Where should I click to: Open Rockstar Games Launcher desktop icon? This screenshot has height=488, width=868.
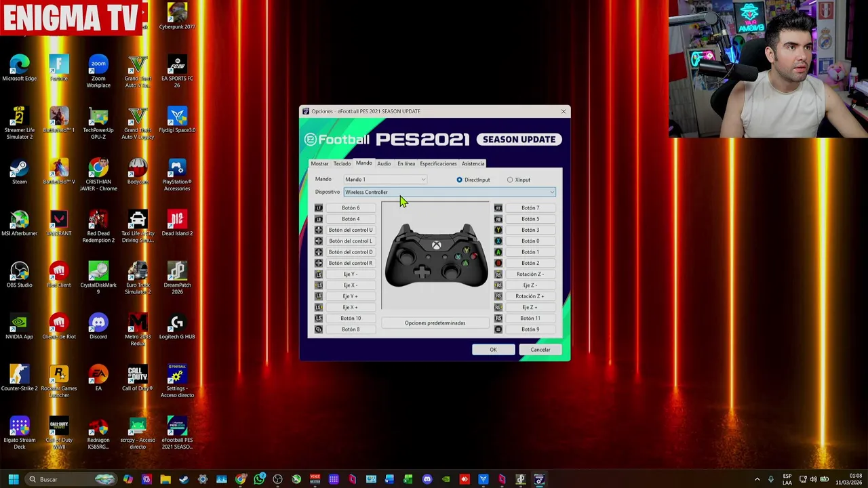(x=59, y=382)
